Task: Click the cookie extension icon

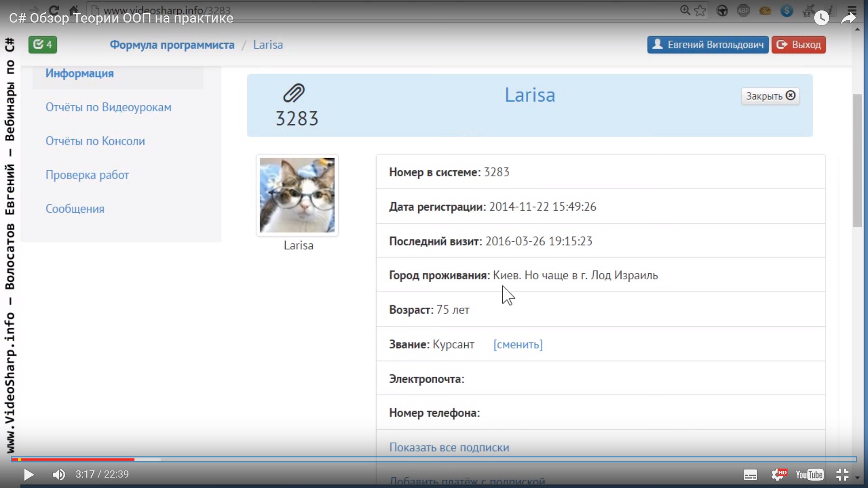Action: [765, 10]
